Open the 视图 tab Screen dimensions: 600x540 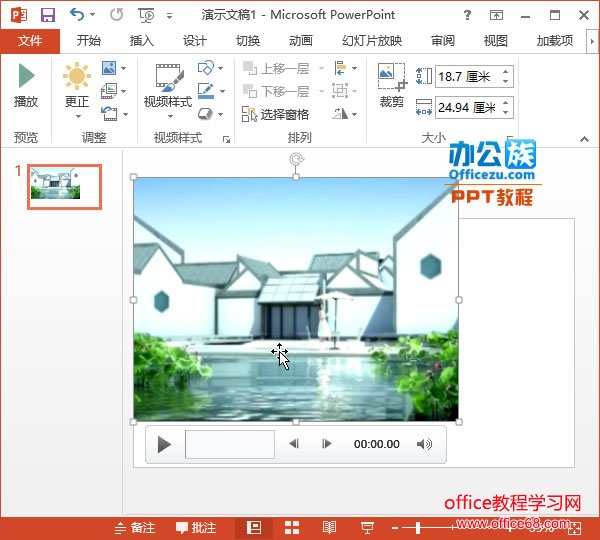pos(496,41)
